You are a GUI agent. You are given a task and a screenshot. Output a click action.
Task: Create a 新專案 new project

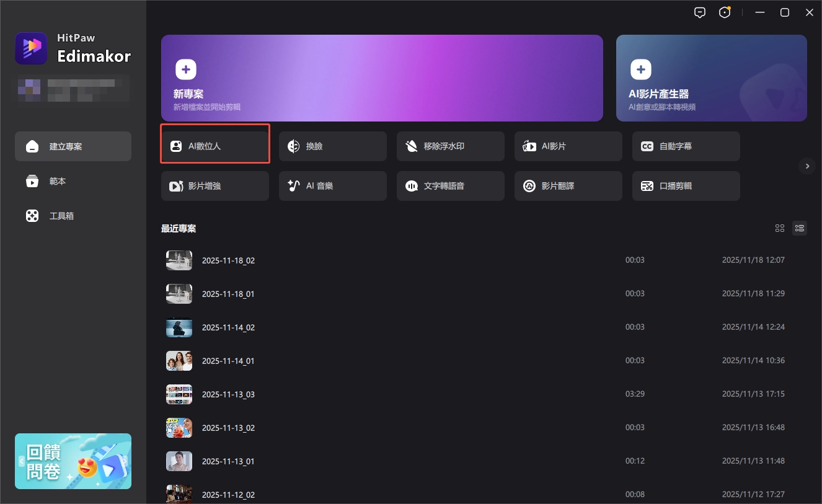[381, 77]
